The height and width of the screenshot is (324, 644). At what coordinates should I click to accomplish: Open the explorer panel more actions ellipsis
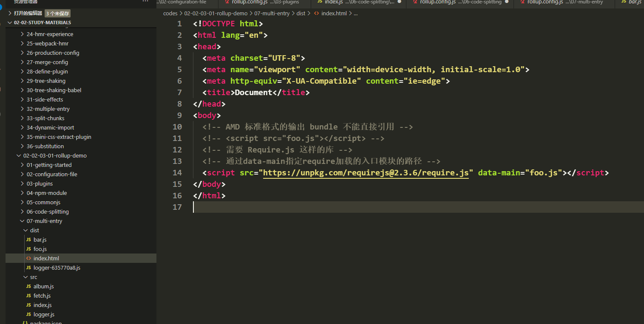pyautogui.click(x=145, y=2)
